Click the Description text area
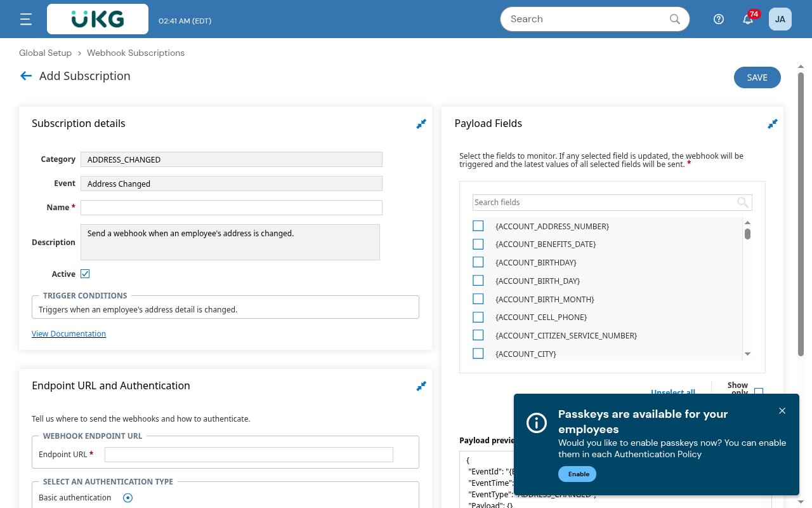 (x=230, y=242)
